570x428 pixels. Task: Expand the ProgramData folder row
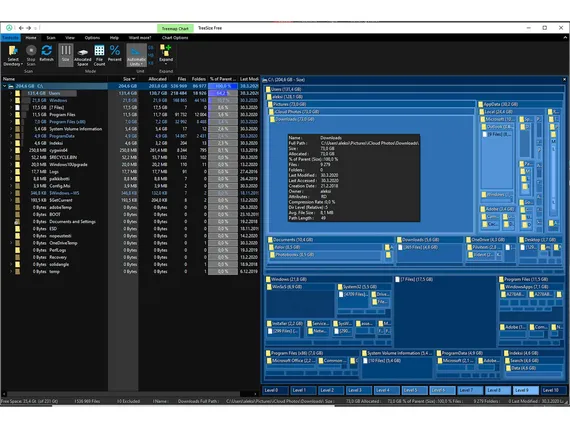tap(11, 136)
